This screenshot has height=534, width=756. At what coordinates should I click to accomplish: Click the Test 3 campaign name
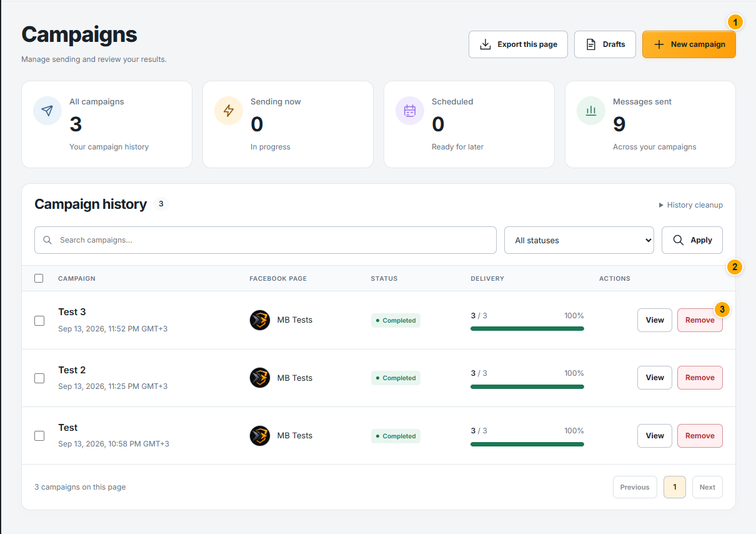(x=72, y=312)
